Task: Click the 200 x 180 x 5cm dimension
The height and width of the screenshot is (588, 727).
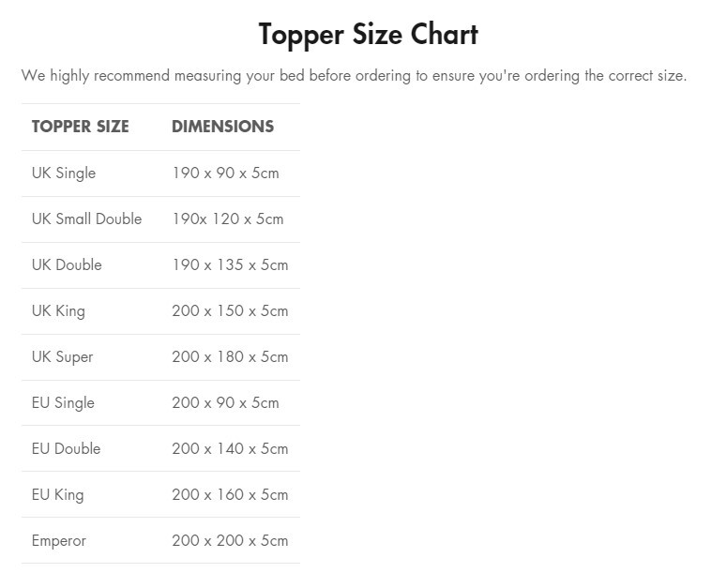Action: [230, 357]
